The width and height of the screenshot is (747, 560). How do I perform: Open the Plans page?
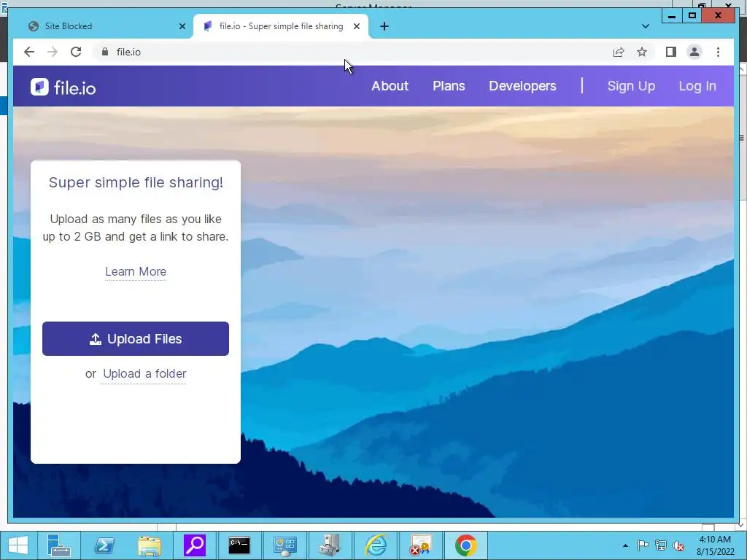point(449,86)
